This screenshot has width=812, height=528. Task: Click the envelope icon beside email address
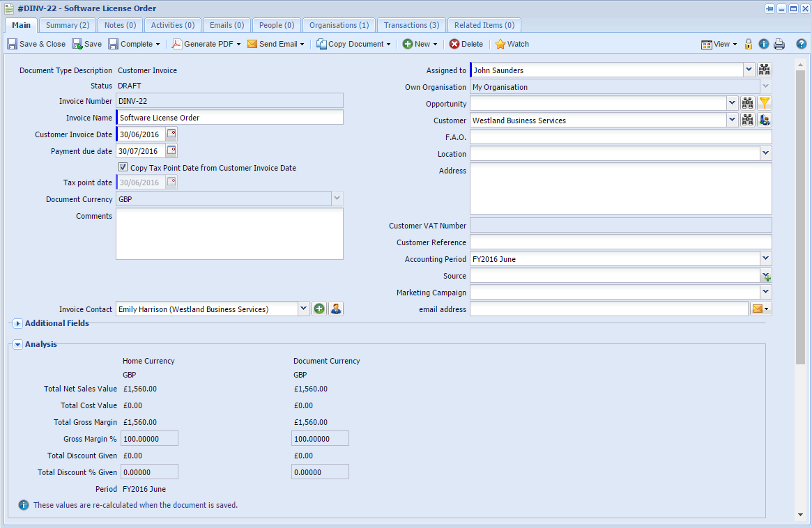tap(760, 309)
